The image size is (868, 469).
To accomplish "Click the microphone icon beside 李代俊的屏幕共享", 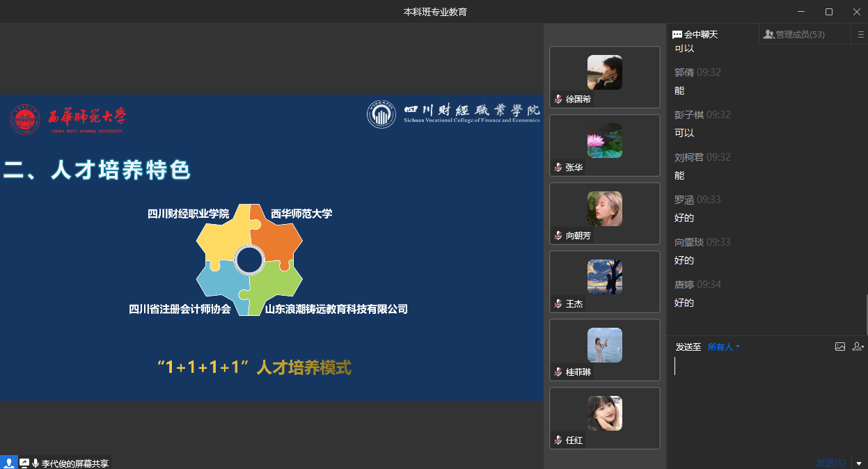I will [35, 463].
